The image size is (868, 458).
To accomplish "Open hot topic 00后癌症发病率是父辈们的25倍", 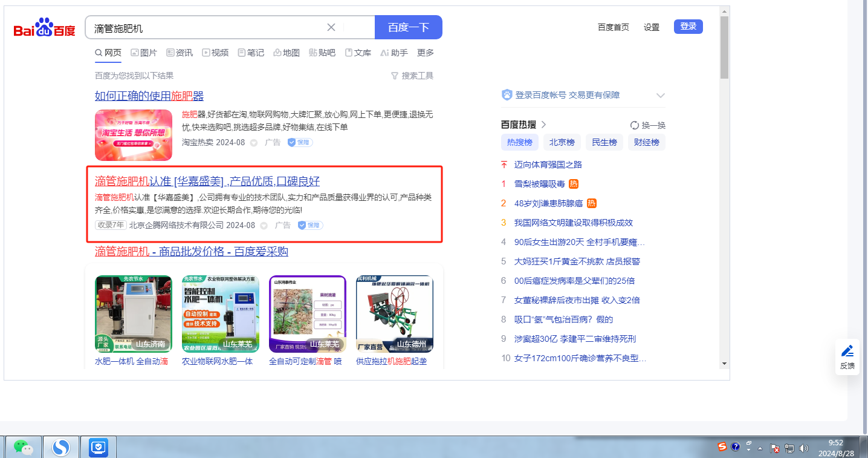I will pyautogui.click(x=575, y=281).
